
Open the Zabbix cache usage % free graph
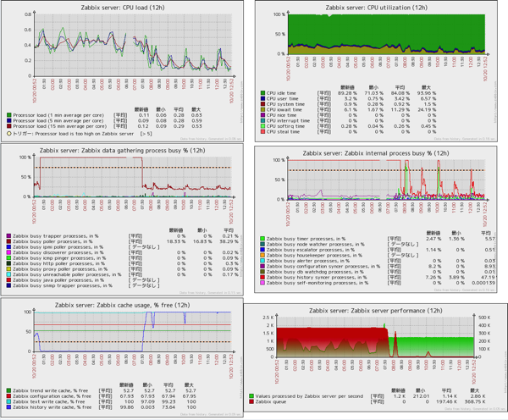[x=122, y=357]
